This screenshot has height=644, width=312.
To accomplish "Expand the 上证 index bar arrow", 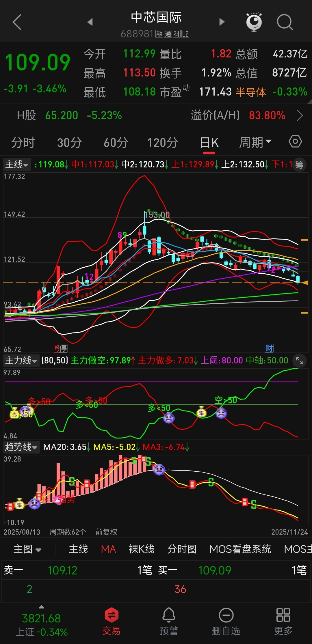I will tap(41, 607).
